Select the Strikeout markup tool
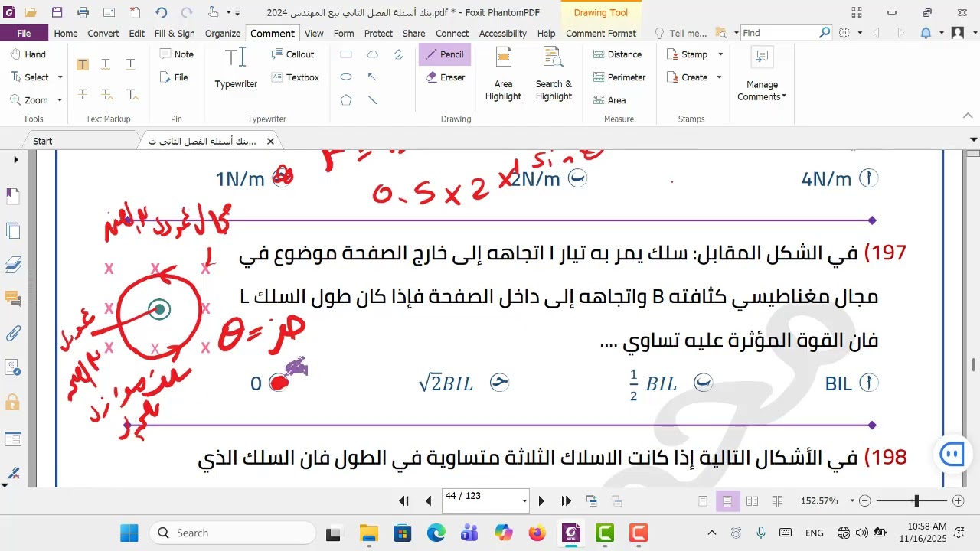This screenshot has width=980, height=551. coord(82,94)
